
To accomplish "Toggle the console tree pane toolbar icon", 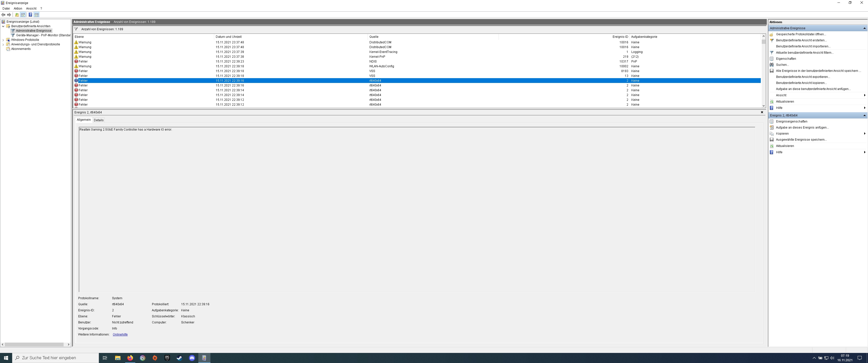I will [x=23, y=15].
